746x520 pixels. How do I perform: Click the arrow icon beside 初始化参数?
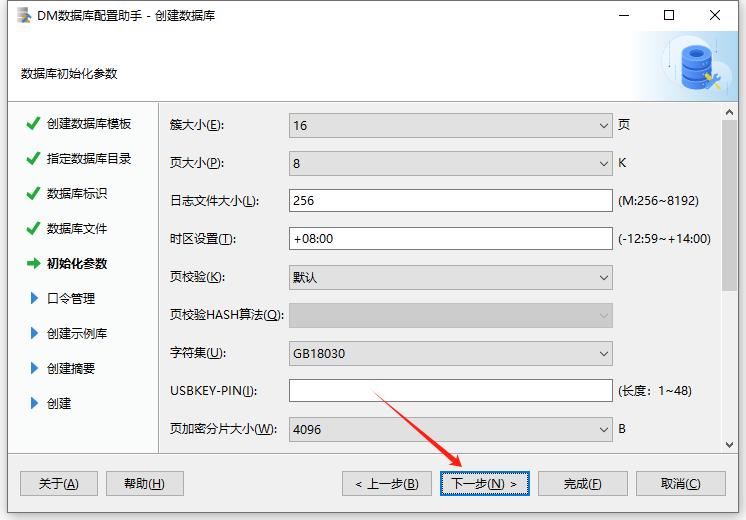(x=33, y=264)
